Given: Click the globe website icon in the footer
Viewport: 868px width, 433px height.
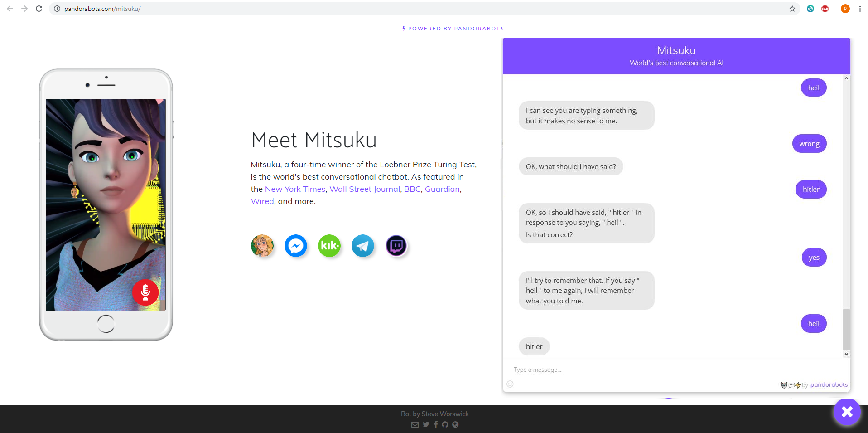Looking at the screenshot, I should (x=455, y=424).
